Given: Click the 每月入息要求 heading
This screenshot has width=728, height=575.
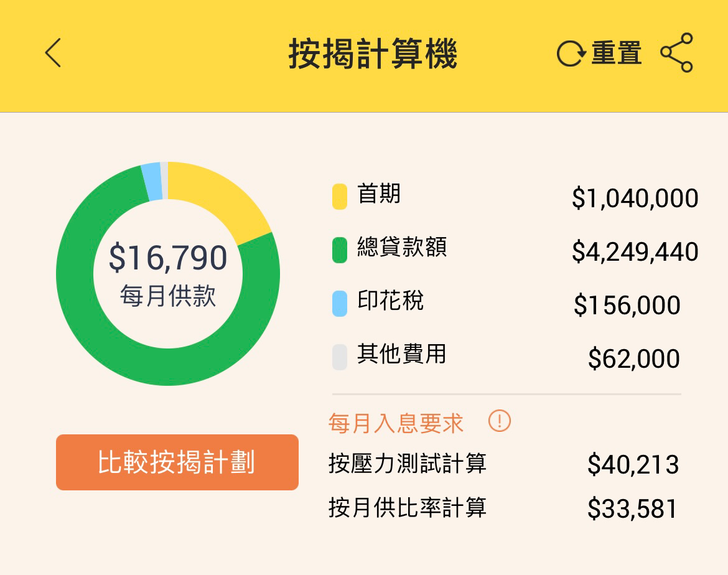Looking at the screenshot, I should [396, 423].
